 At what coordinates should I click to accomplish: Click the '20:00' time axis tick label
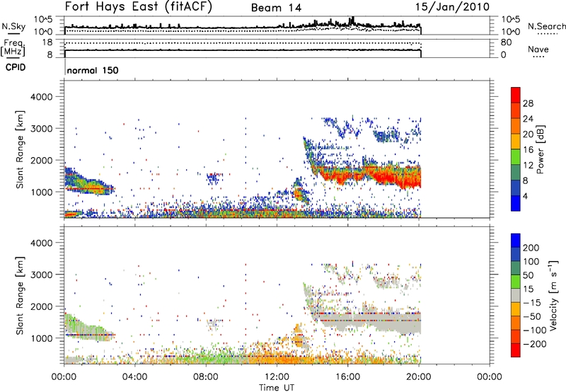tap(418, 377)
